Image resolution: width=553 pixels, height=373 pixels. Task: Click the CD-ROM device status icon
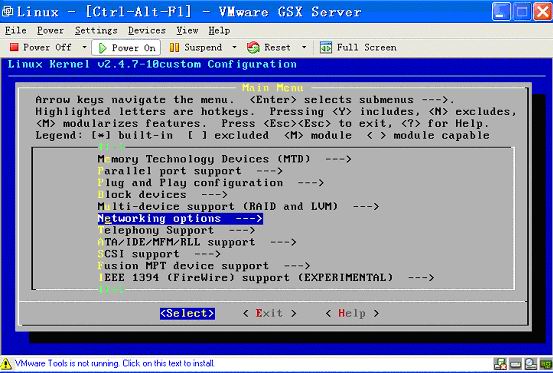[x=530, y=364]
